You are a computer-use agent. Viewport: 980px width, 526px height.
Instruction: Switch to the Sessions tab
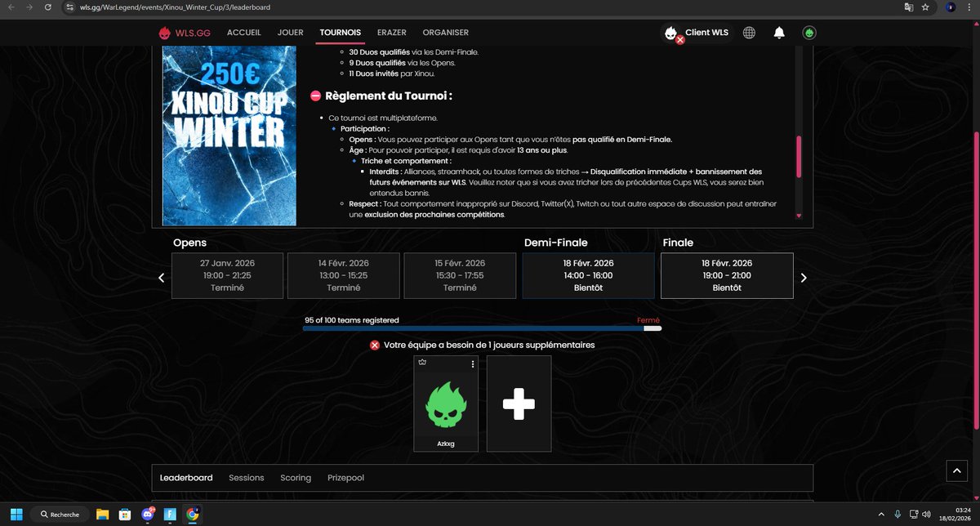coord(247,478)
